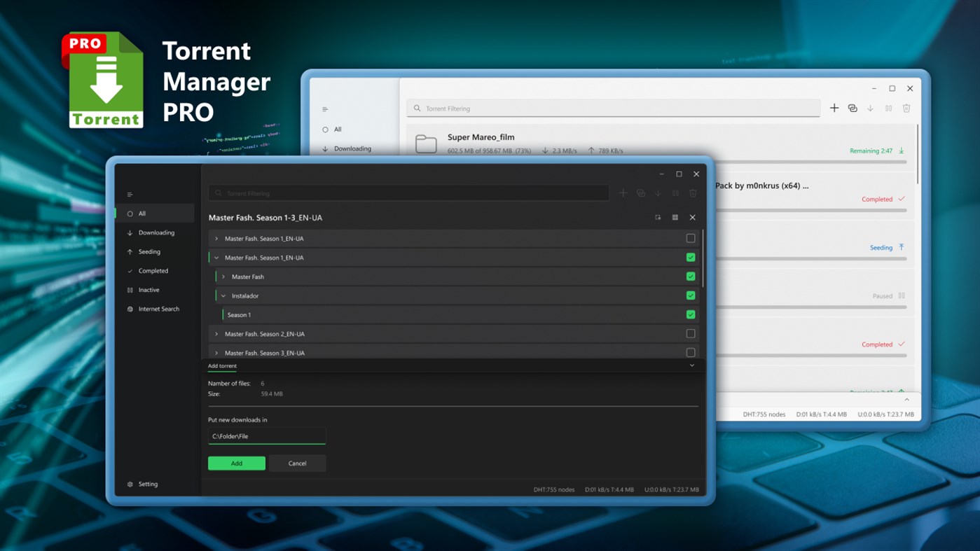
Task: Cancel adding the torrent
Action: (297, 463)
